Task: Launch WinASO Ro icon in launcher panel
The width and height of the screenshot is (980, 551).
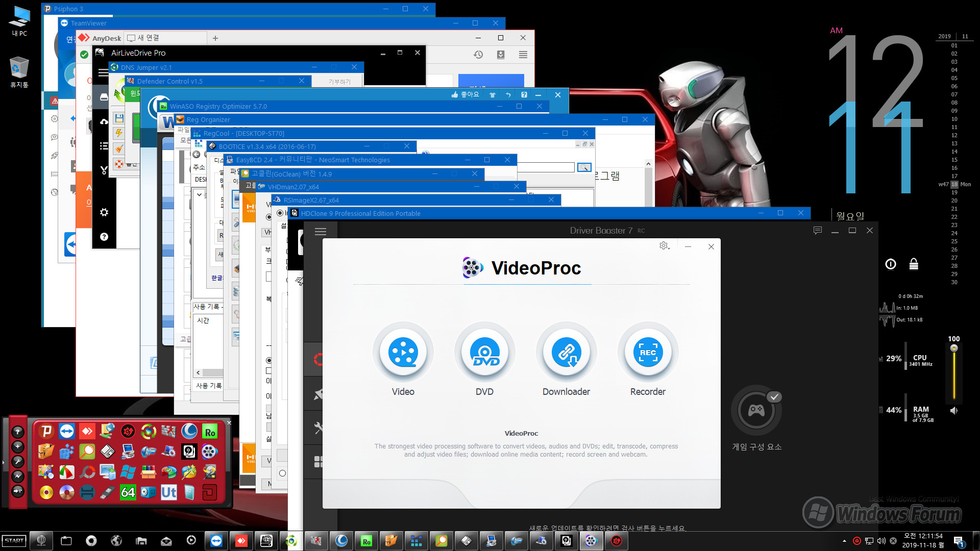Action: tap(210, 432)
